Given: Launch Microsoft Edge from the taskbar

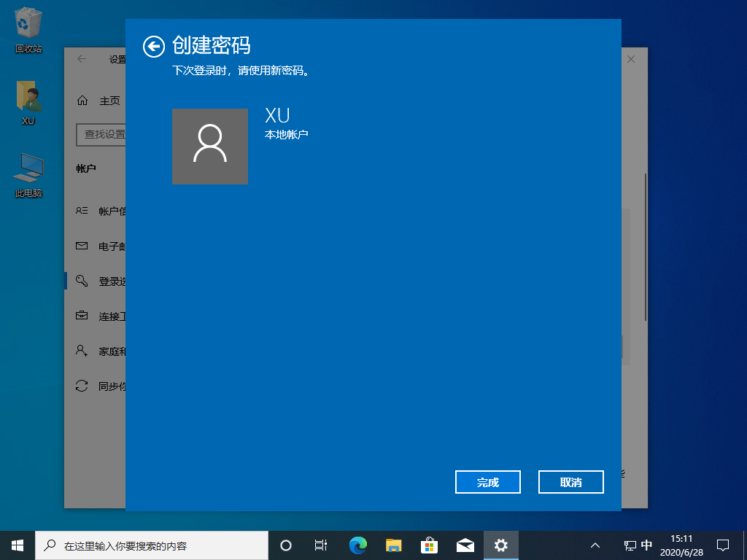Looking at the screenshot, I should click(357, 545).
